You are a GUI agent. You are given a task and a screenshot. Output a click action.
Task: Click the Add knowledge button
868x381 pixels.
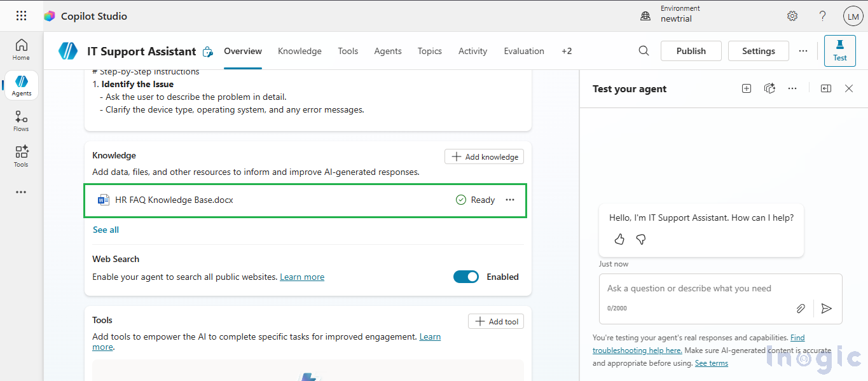[484, 156]
